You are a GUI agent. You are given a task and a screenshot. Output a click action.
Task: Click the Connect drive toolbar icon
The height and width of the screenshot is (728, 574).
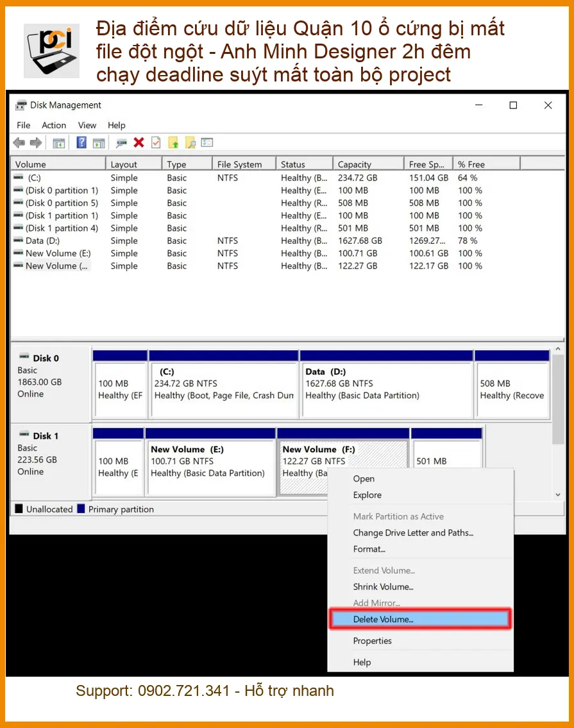121,143
